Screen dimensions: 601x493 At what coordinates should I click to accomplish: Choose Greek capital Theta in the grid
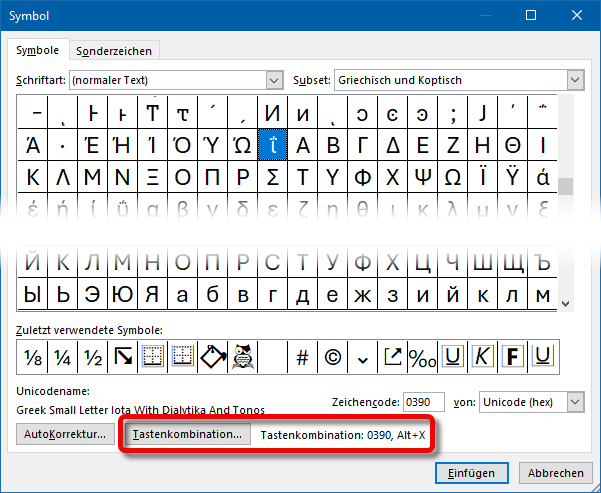click(512, 145)
